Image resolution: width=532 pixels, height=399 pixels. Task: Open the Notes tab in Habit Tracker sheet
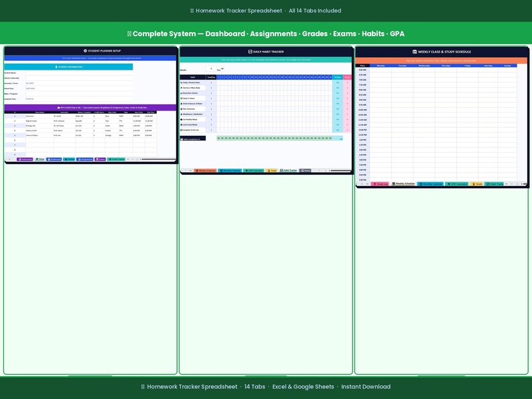(x=306, y=171)
